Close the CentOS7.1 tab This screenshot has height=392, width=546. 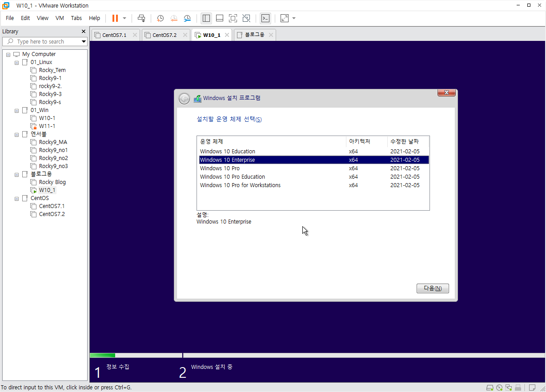pyautogui.click(x=135, y=35)
